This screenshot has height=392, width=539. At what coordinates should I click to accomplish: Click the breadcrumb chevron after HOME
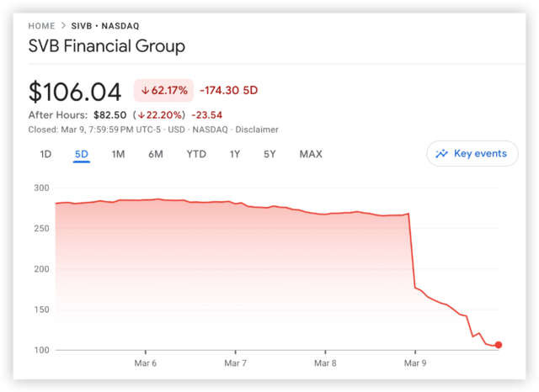[x=63, y=26]
